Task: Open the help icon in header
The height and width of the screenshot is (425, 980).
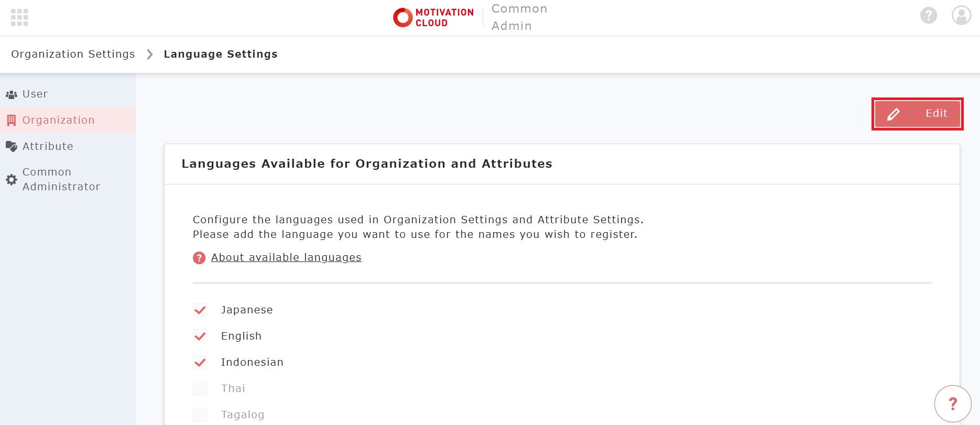Action: pyautogui.click(x=928, y=16)
